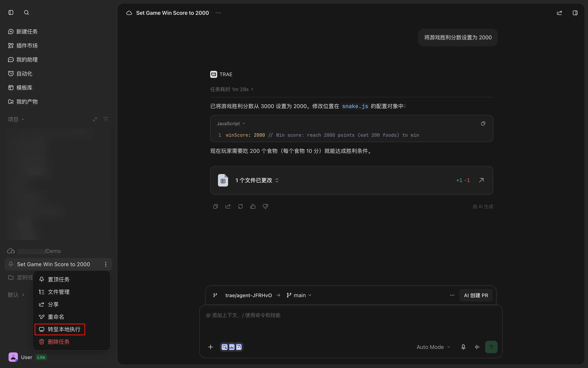Open 插件市场 in the sidebar
The width and height of the screenshot is (588, 368).
point(23,46)
